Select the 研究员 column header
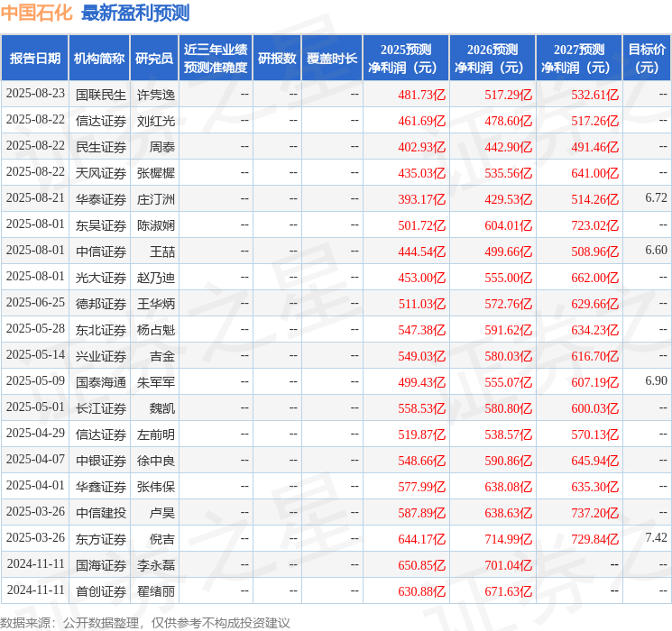This screenshot has height=631, width=672. (154, 59)
